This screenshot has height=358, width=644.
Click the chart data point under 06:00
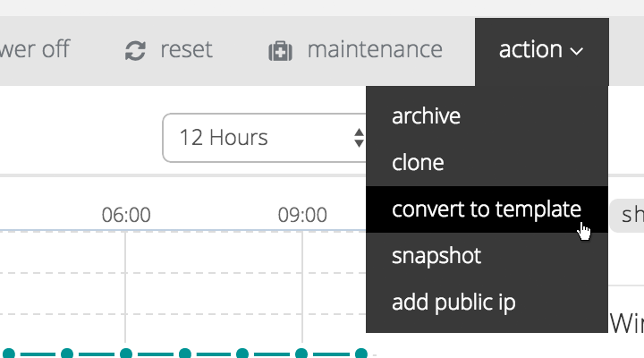(126, 354)
